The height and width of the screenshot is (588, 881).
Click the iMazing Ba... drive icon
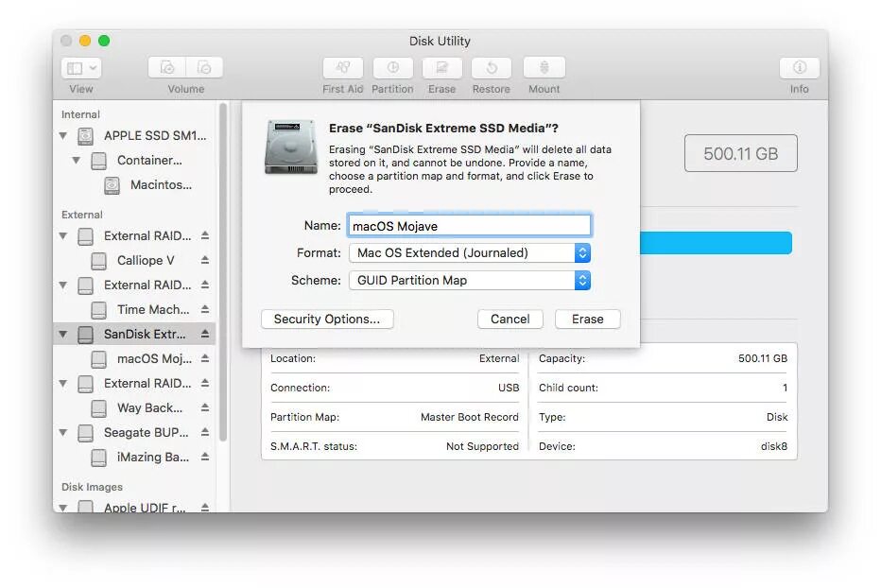click(x=99, y=457)
